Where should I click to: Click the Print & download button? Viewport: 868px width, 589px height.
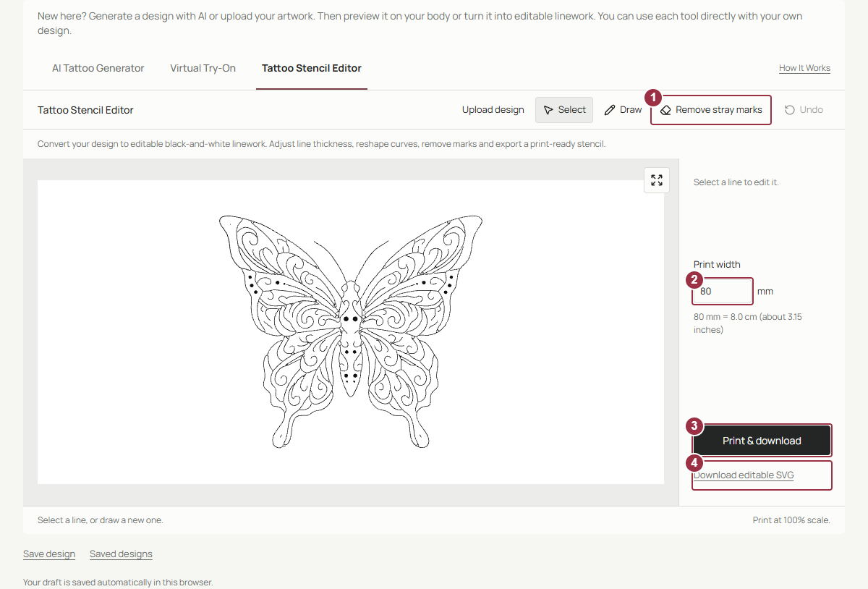(762, 441)
